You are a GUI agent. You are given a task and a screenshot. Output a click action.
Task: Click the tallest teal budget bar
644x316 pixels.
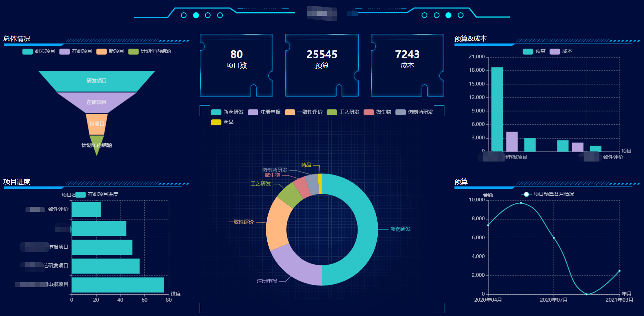tap(497, 109)
